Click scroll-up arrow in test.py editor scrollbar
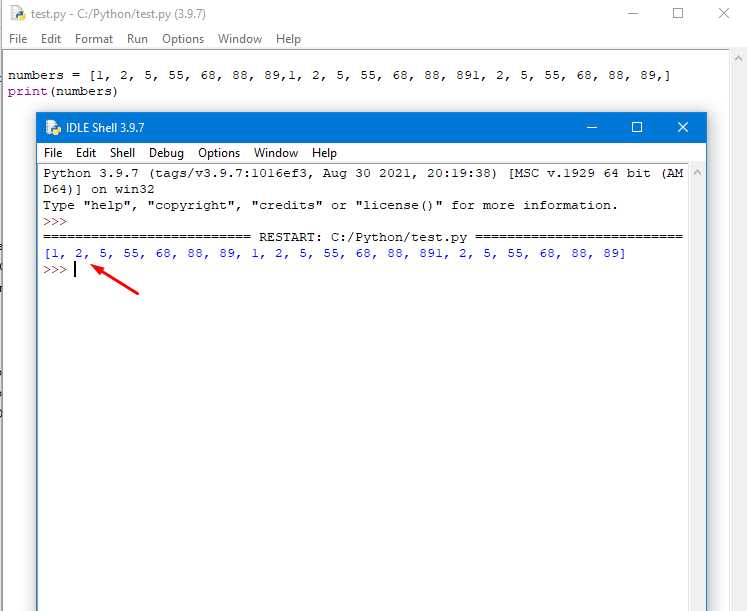The width and height of the screenshot is (747, 611). 738,59
